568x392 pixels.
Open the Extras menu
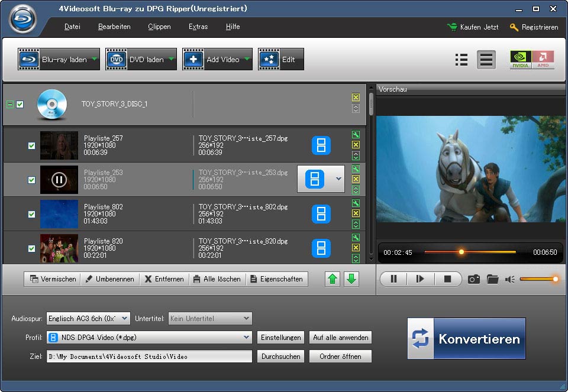[x=198, y=27]
